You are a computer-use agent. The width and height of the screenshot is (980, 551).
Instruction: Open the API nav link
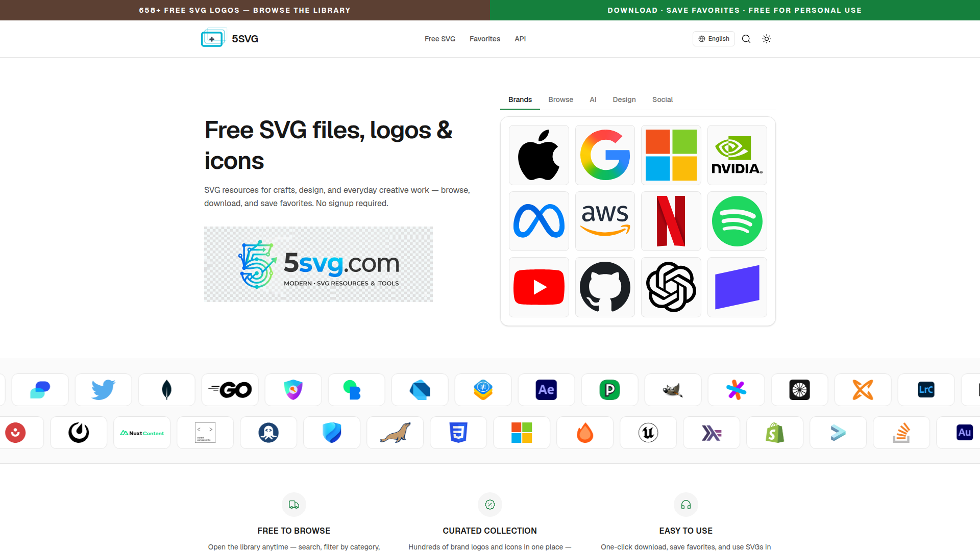[x=520, y=39]
